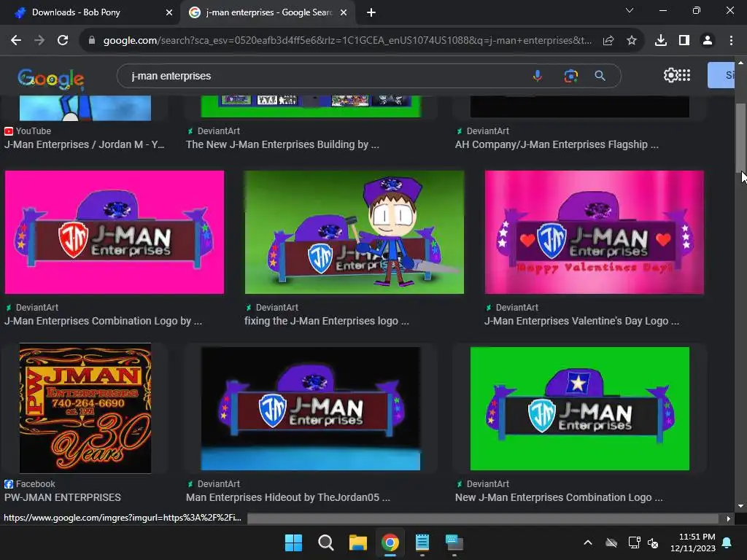Open Windows Start menu
The height and width of the screenshot is (560, 747).
pos(293,542)
